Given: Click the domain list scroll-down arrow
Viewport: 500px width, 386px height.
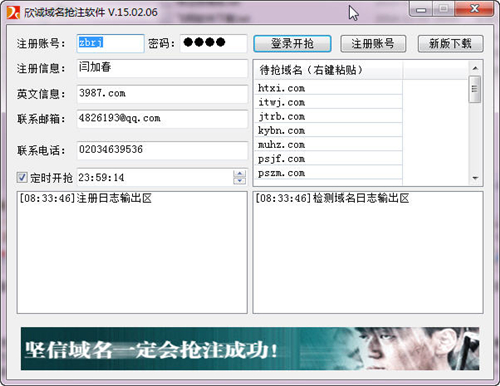Looking at the screenshot, I should 475,178.
